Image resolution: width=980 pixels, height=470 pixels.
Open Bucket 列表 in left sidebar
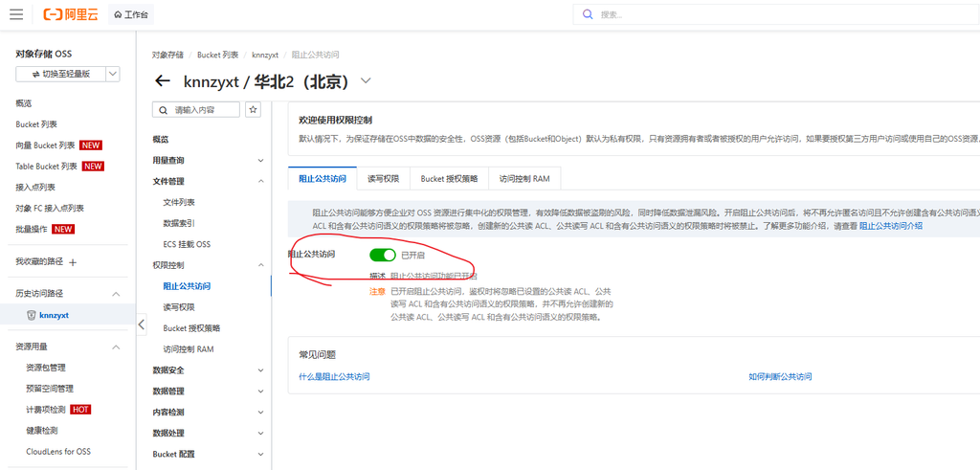(x=36, y=124)
